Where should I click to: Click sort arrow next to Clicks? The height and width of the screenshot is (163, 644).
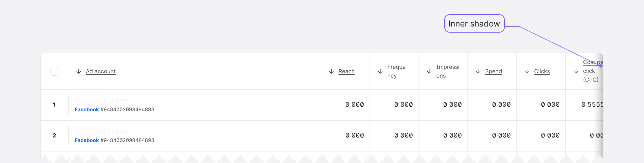[527, 71]
